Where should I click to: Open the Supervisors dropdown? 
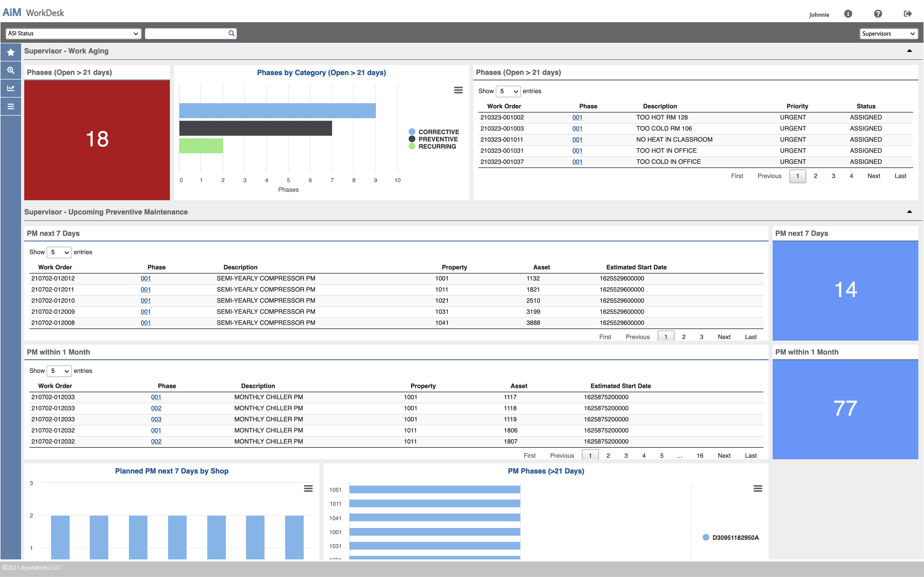click(888, 33)
